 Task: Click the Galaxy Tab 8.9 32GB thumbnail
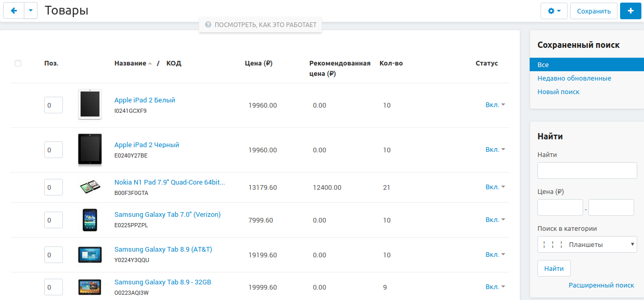pyautogui.click(x=90, y=287)
